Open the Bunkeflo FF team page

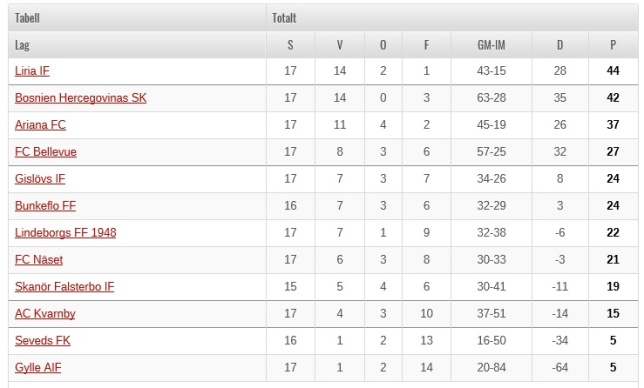45,206
